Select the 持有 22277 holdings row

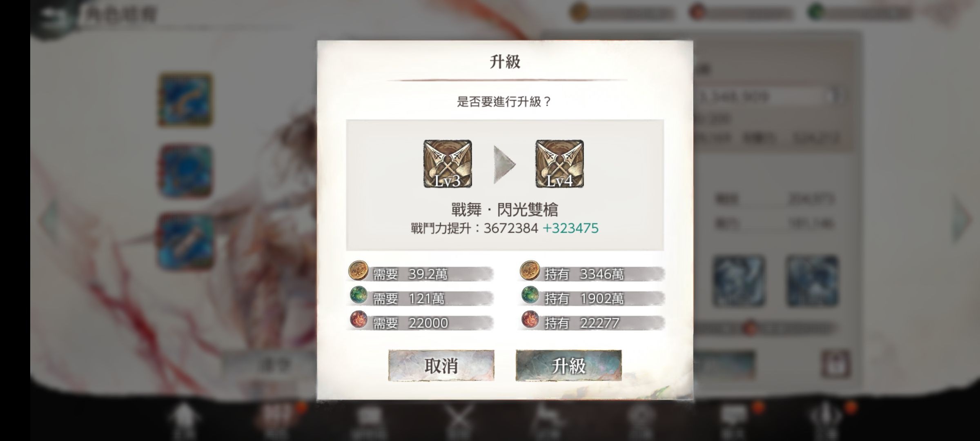pos(592,323)
